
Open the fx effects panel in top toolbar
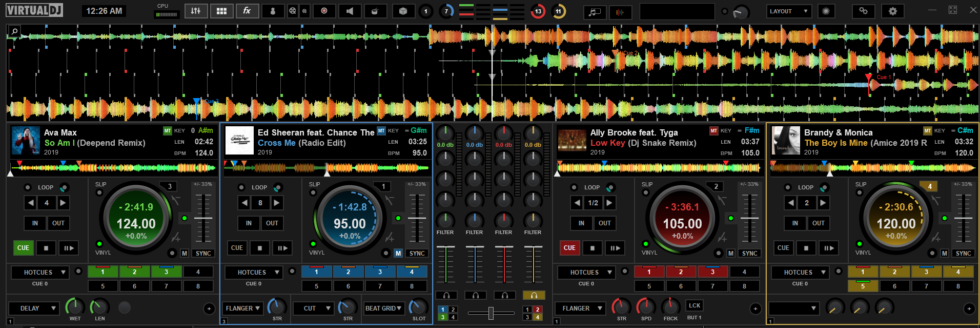[x=247, y=11]
